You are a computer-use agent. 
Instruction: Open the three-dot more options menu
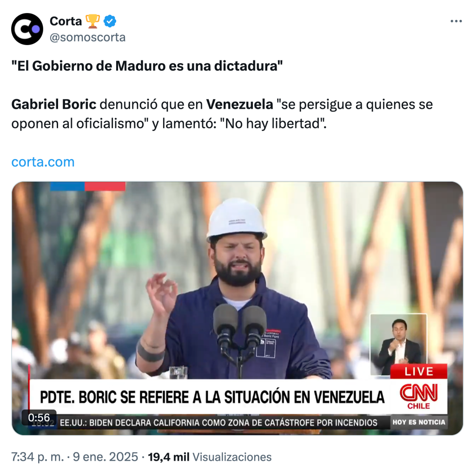click(456, 21)
